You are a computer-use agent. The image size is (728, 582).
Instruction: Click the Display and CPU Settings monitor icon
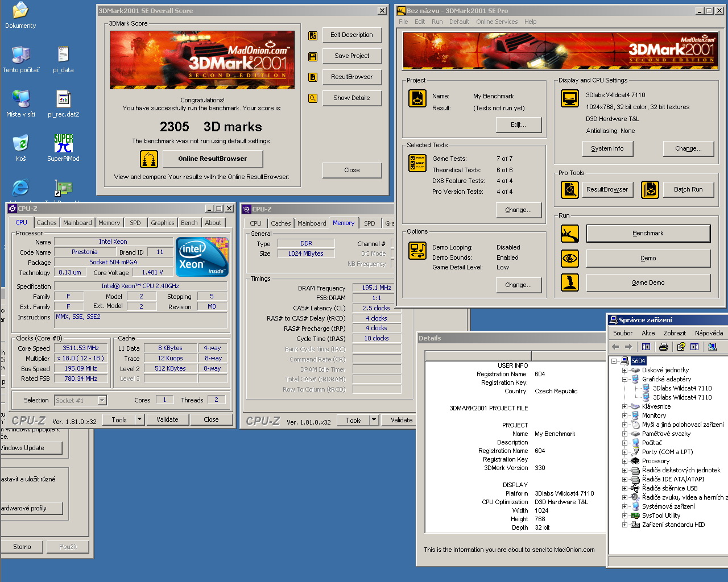click(570, 98)
